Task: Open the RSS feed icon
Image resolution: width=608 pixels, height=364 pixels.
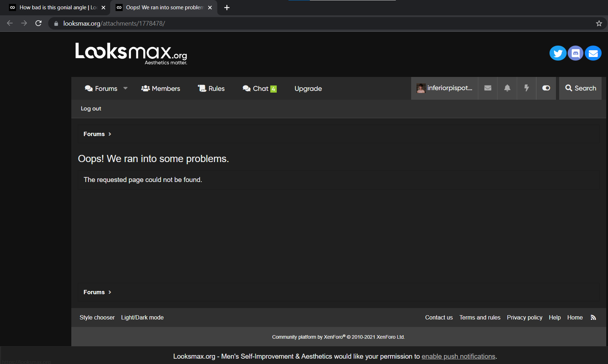Action: pos(593,317)
